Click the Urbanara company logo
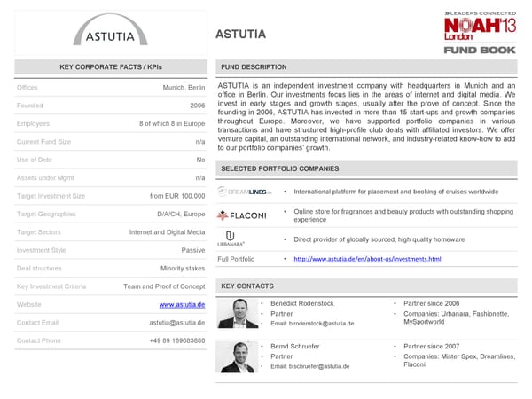 (231, 239)
